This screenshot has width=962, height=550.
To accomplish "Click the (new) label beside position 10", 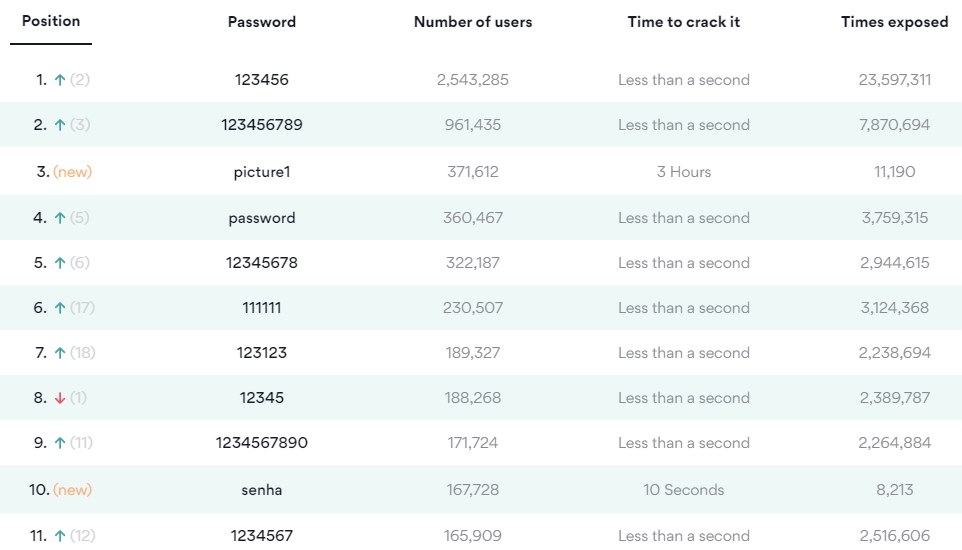I will coord(72,490).
